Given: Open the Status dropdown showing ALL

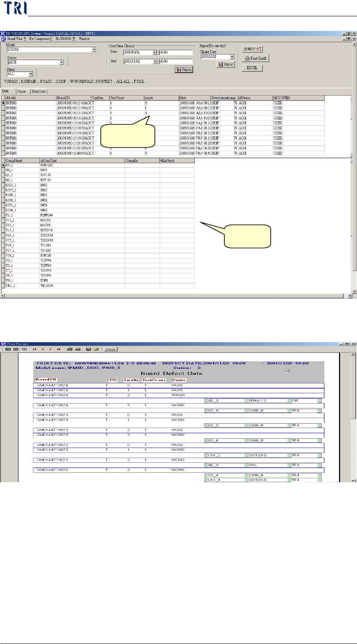Looking at the screenshot, I should coord(30,74).
